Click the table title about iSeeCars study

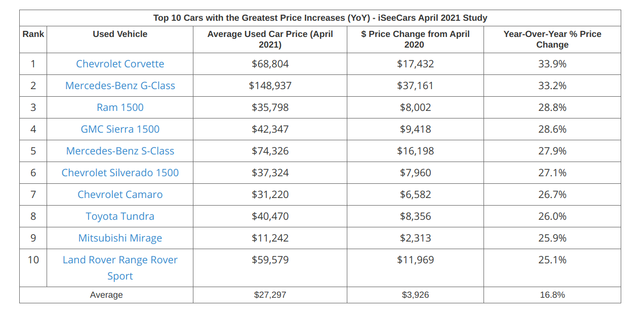point(320,18)
